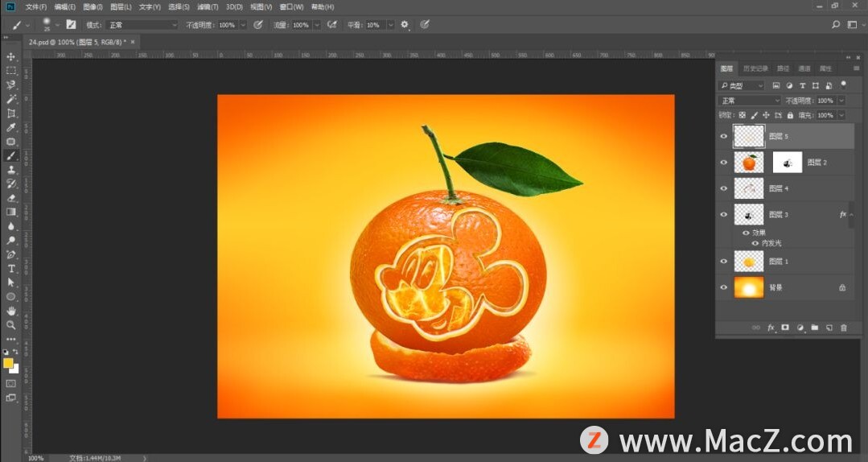Toggle pressure for opacity

[258, 24]
